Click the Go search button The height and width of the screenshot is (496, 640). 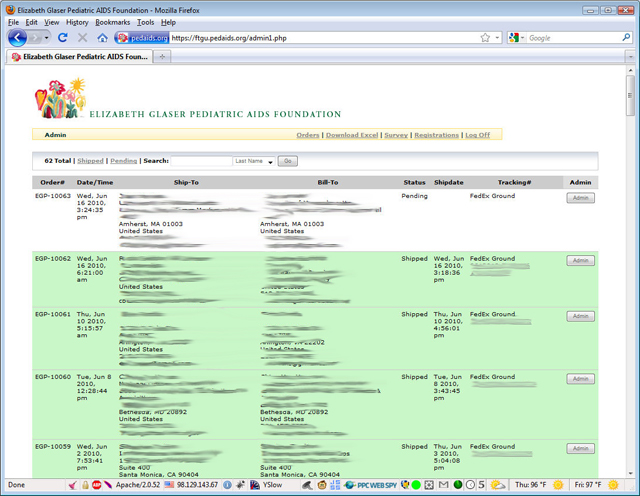click(x=288, y=161)
